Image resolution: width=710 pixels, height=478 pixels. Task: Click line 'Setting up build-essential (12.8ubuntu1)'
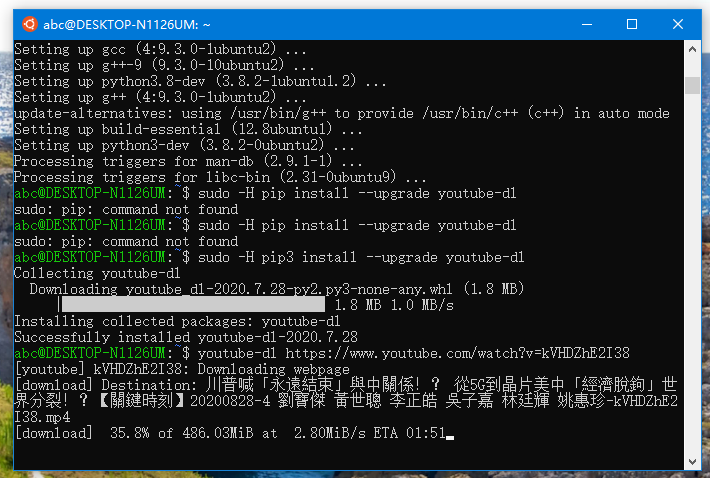click(x=188, y=129)
